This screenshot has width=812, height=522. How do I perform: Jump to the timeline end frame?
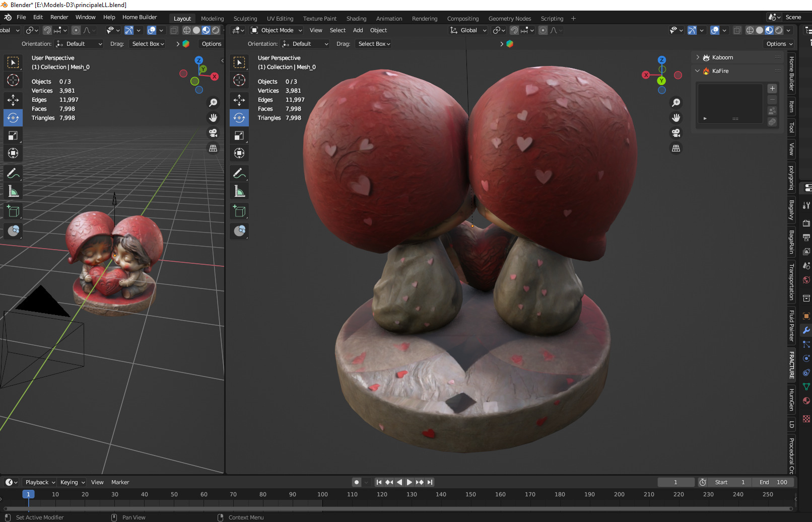(x=430, y=482)
